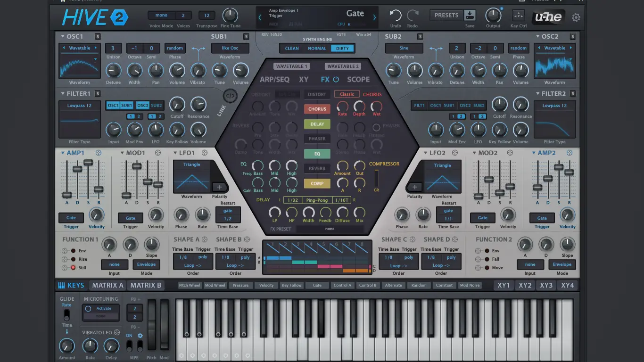Select the CLEAN synth engine

pos(292,48)
